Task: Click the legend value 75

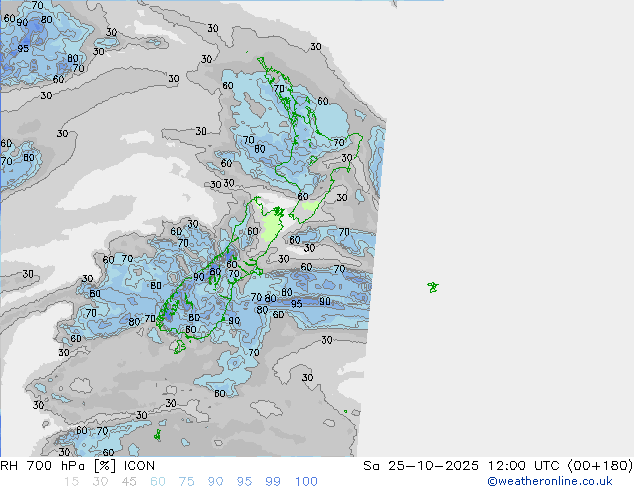Action: (187, 482)
